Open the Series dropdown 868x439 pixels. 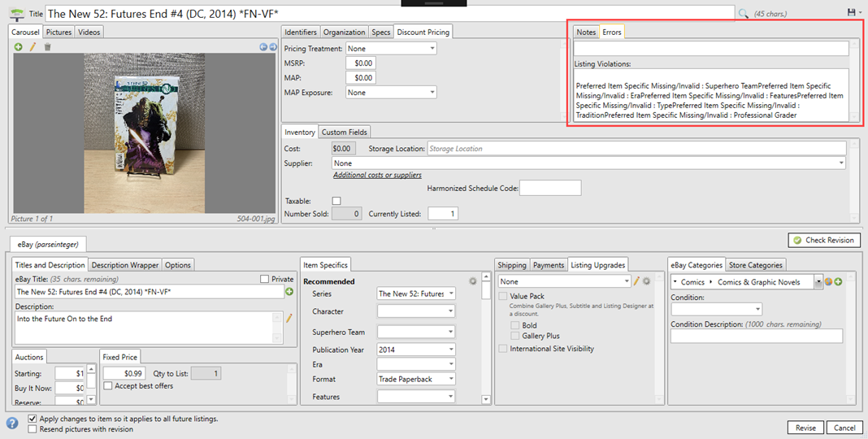pyautogui.click(x=416, y=293)
